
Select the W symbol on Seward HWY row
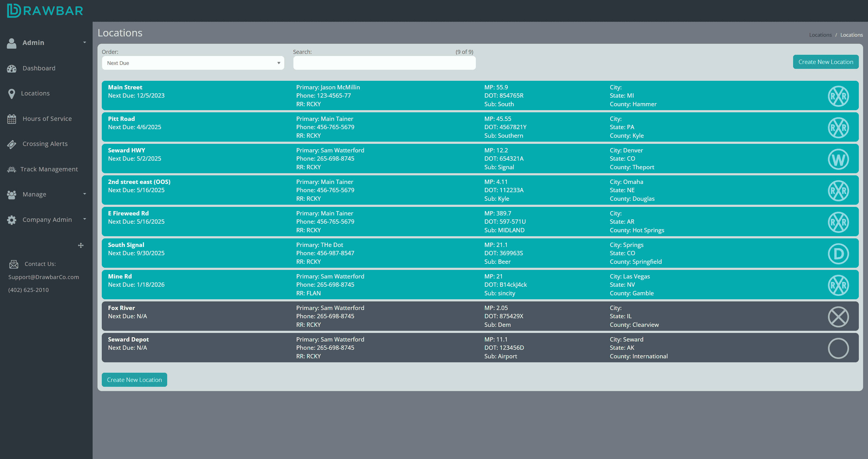(x=838, y=159)
